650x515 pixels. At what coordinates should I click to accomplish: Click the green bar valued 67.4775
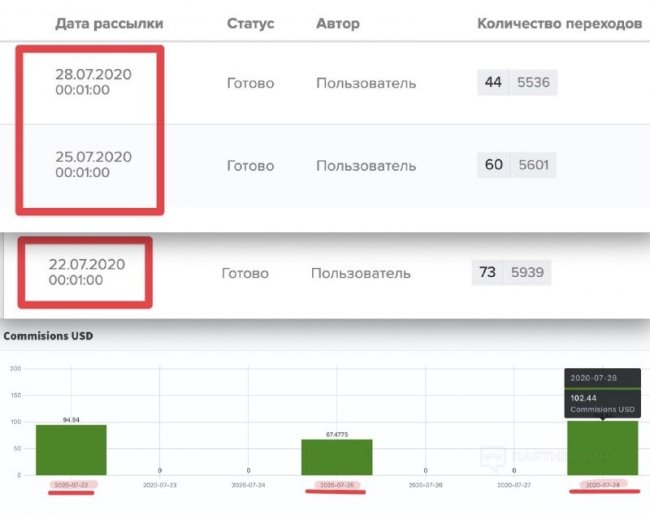click(x=335, y=457)
